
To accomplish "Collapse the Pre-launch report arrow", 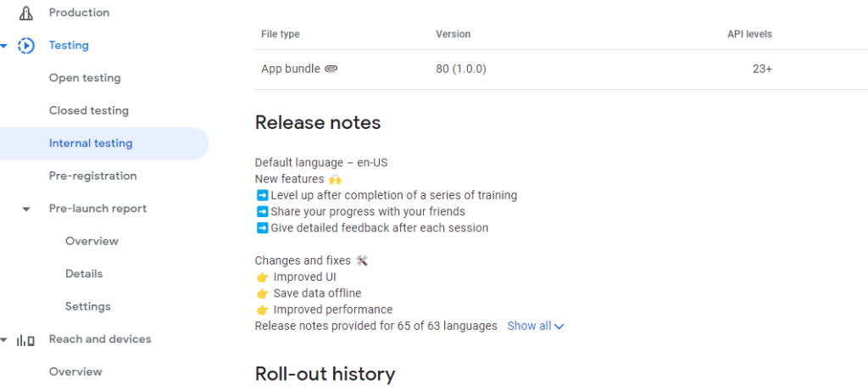I will [26, 209].
